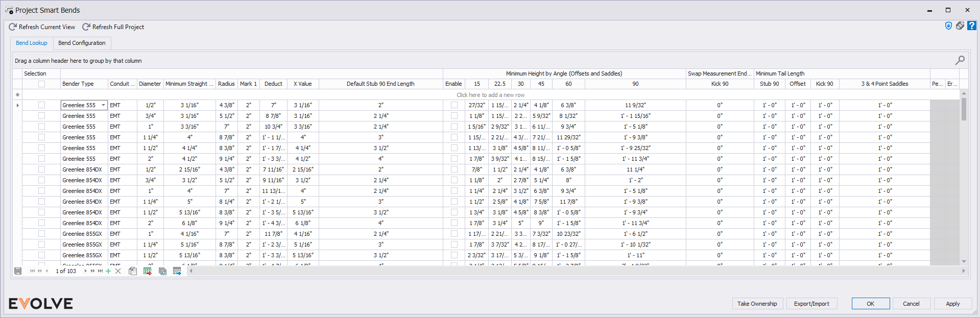Click the Minimum Straight column header
Viewport: 980px width, 318px height.
189,84
